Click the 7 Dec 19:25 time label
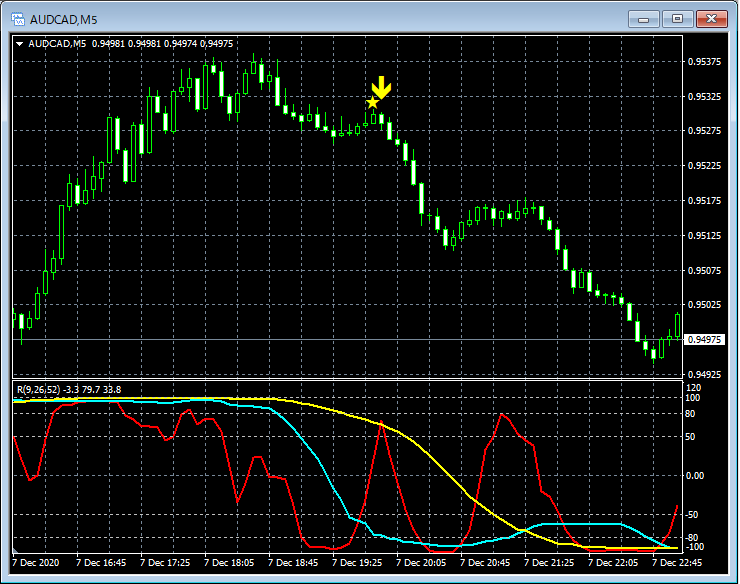 pos(357,563)
